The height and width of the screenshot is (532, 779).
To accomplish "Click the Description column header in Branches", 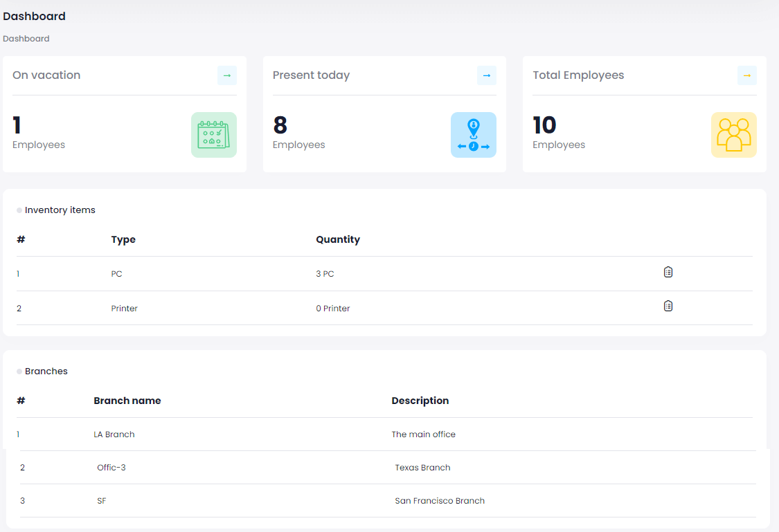I will 420,401.
